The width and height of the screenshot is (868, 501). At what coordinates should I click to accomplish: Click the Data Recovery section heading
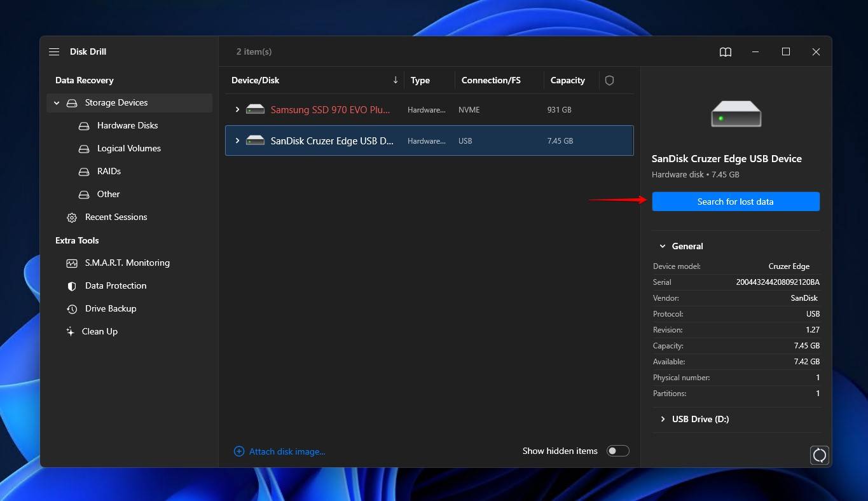tap(85, 81)
